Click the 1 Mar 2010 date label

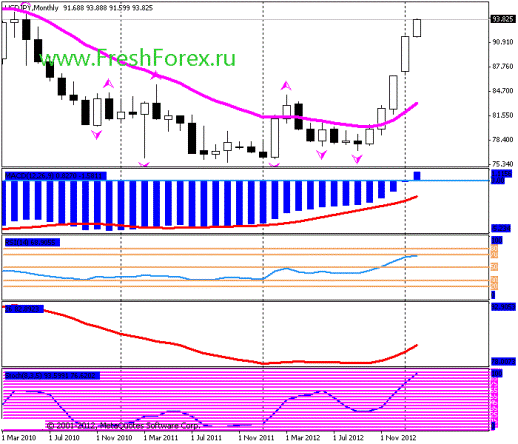point(19,437)
